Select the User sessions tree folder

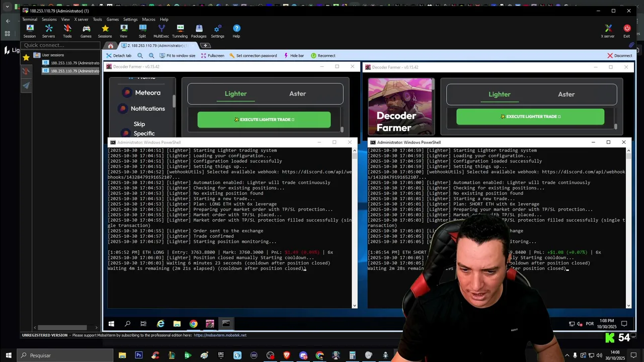(49, 55)
